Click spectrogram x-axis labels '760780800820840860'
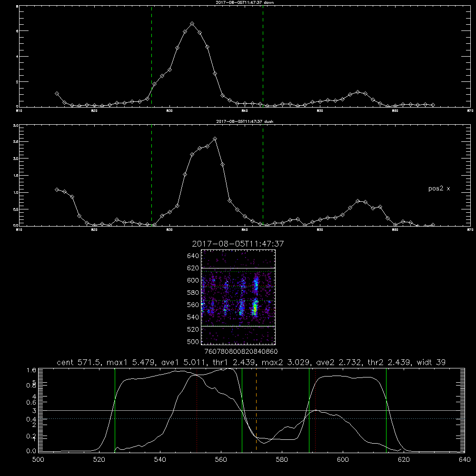Screen dimensions: 476x476 coord(241,352)
